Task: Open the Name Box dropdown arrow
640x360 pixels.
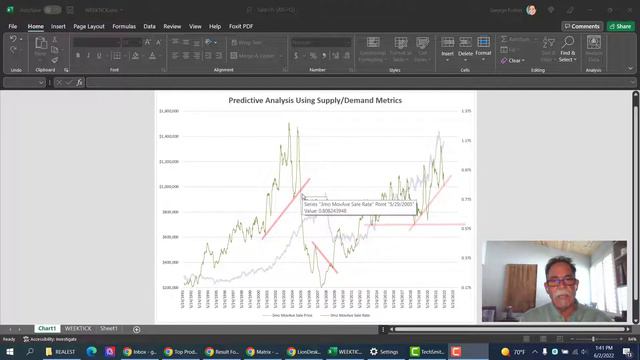Action: 41,82
